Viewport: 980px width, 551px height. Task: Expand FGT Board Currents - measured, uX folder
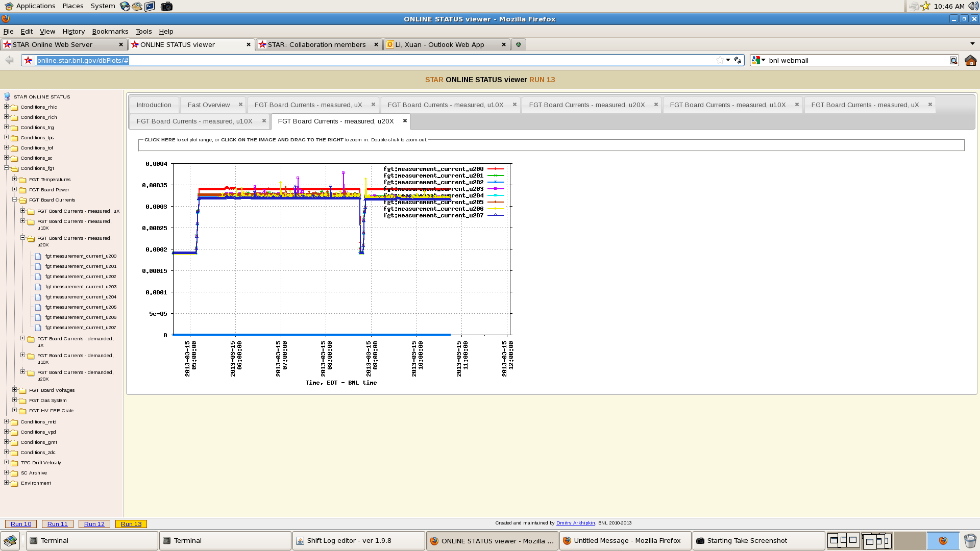[x=22, y=211]
